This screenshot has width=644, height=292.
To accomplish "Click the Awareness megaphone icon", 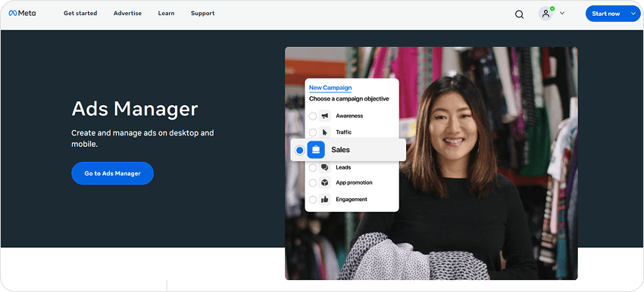I will [x=325, y=116].
